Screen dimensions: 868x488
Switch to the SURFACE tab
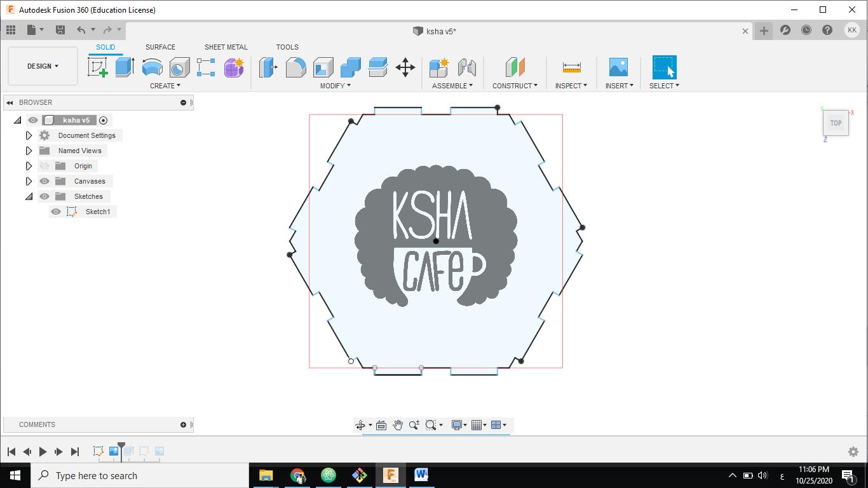click(160, 47)
